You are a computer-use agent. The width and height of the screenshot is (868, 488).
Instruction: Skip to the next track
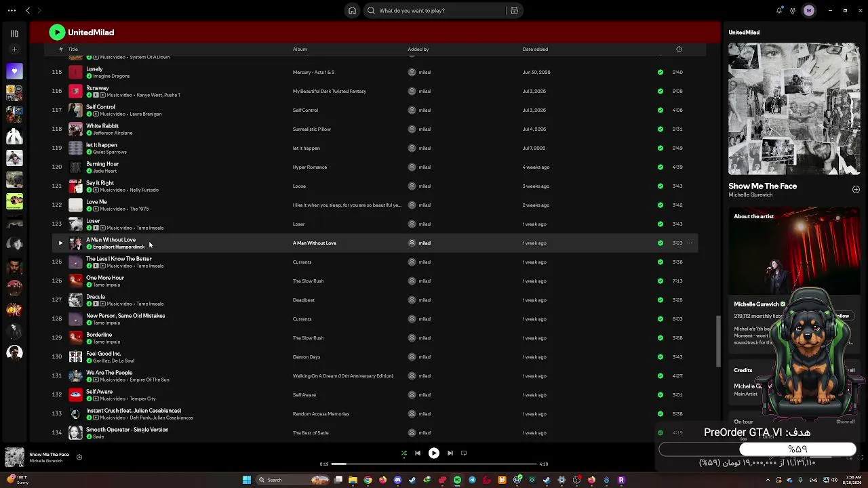(450, 453)
